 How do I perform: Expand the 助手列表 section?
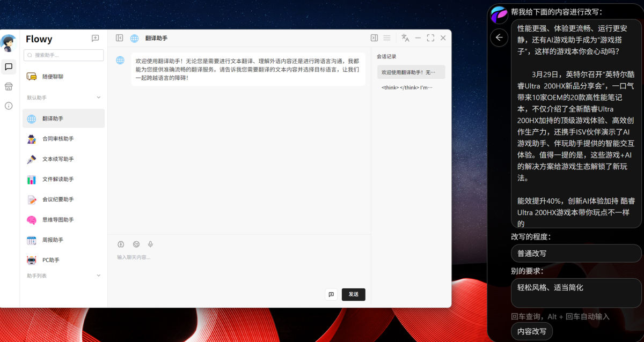point(98,276)
